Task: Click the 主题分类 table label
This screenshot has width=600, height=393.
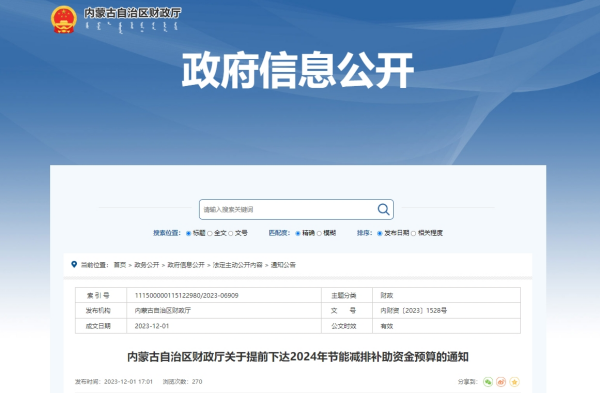Action: (x=344, y=295)
